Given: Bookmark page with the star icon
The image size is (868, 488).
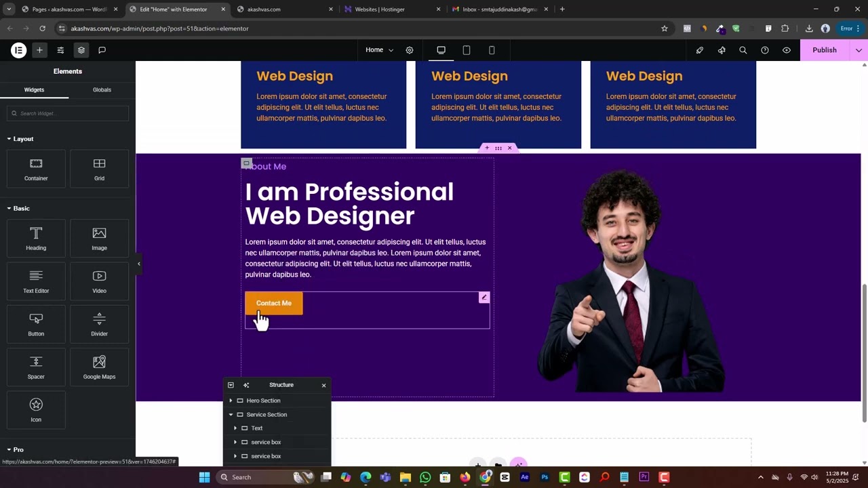Looking at the screenshot, I should pos(665,28).
